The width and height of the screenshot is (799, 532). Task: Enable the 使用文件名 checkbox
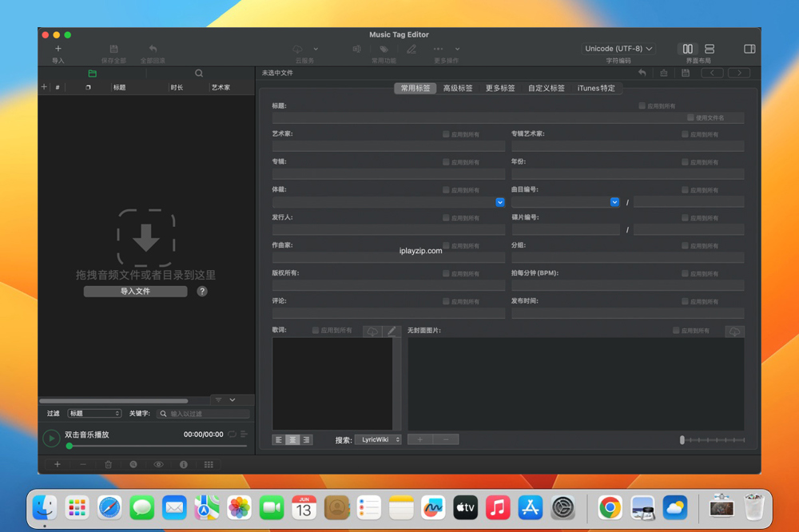tap(690, 117)
